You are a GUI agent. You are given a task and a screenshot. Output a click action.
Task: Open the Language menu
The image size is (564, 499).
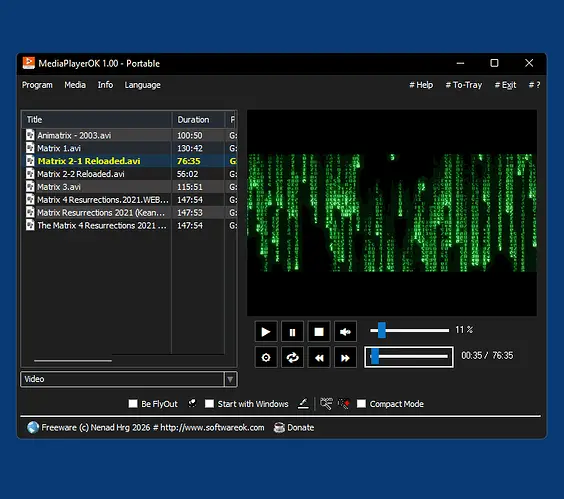[142, 85]
